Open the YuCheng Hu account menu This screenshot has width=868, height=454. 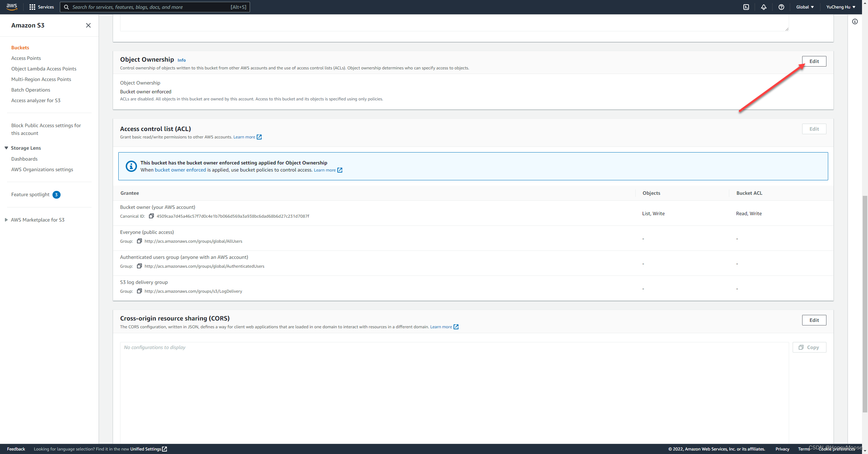[841, 7]
